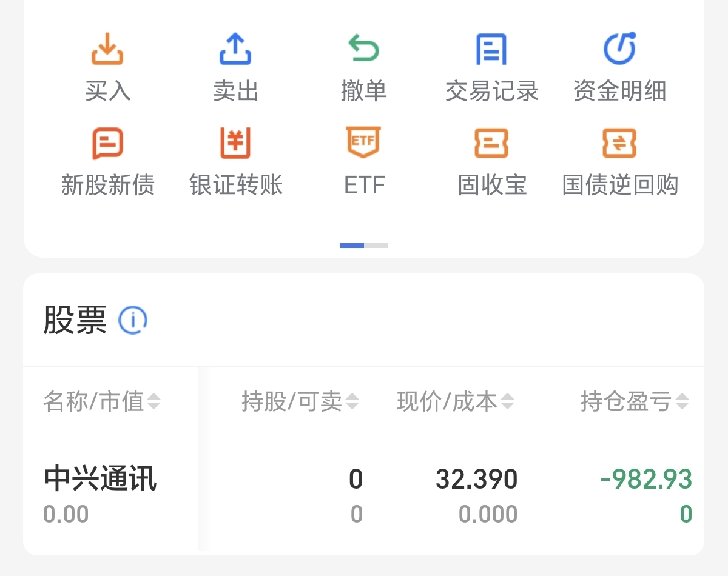
Task: Open 新股新债 new shares icon
Action: pyautogui.click(x=107, y=143)
